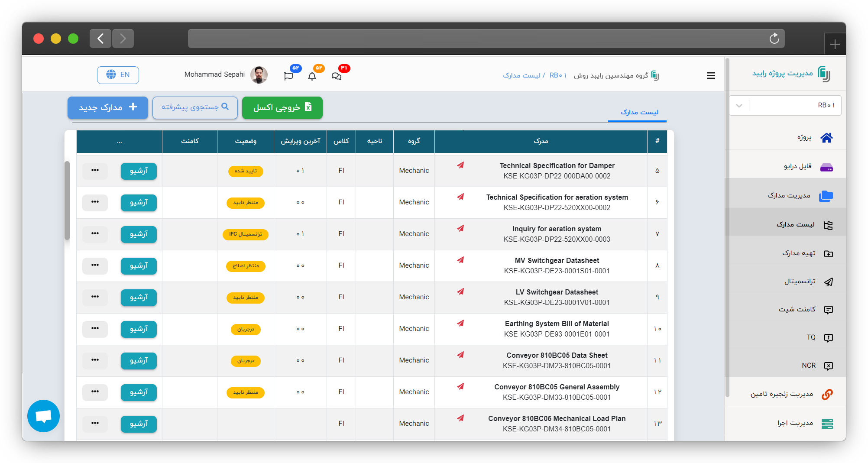Click red transmittal icon for Earthing System row
The image size is (868, 463).
pos(460,323)
